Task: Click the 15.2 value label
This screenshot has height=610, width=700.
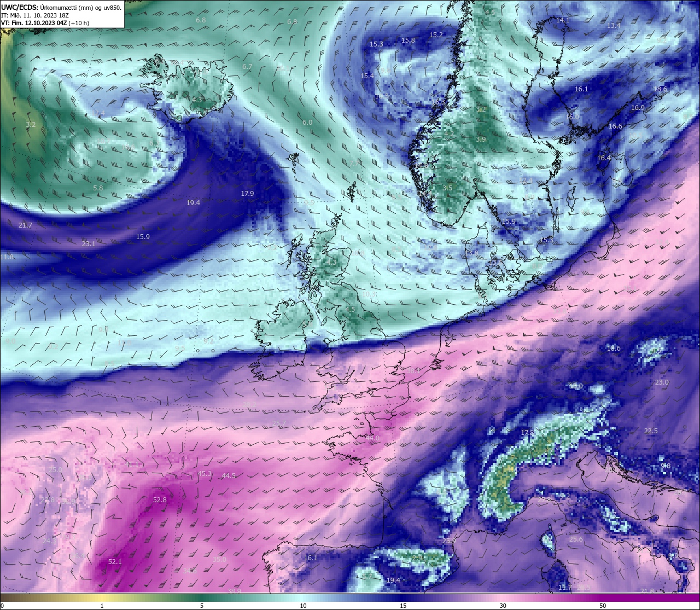Action: pyautogui.click(x=436, y=34)
